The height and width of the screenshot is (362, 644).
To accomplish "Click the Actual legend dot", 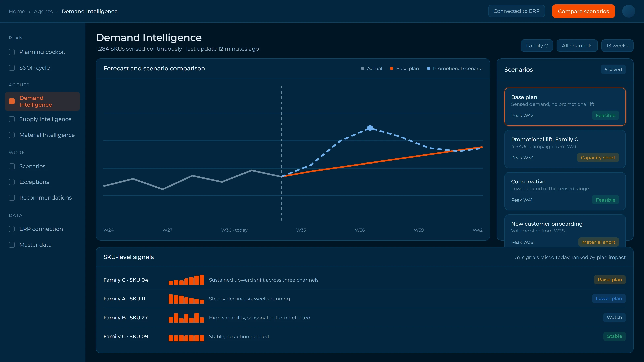I will 362,68.
